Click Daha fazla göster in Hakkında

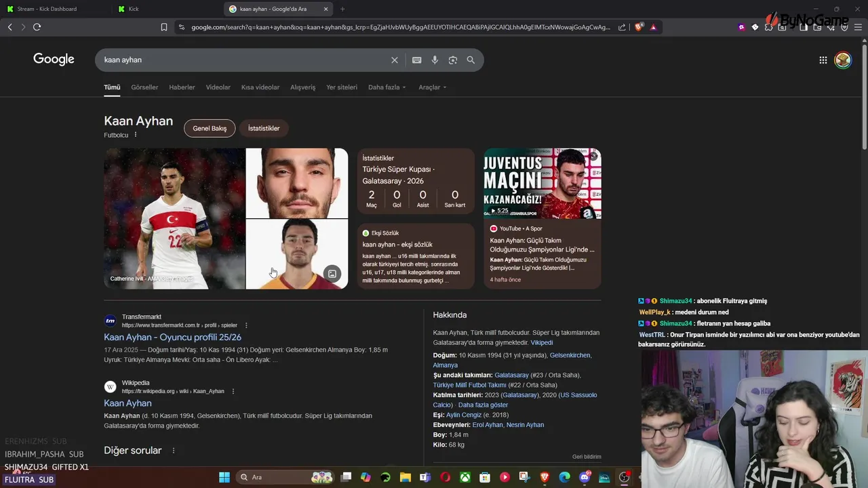[x=483, y=405]
